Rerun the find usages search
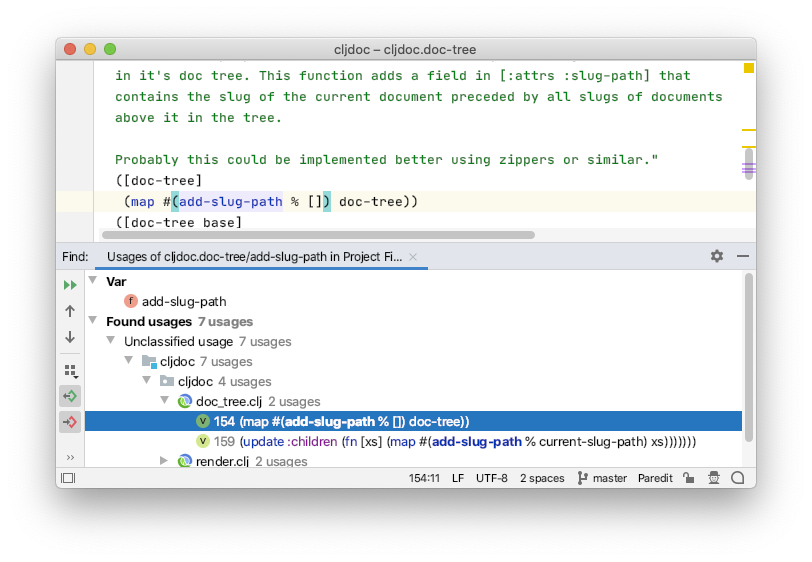The width and height of the screenshot is (812, 562). point(70,285)
